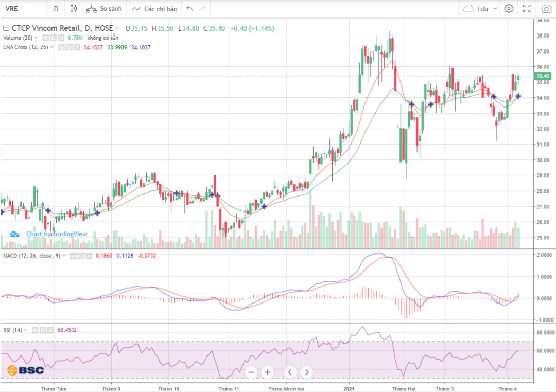Zoom in the chart with plus button
The height and width of the screenshot is (392, 556).
[x=267, y=372]
